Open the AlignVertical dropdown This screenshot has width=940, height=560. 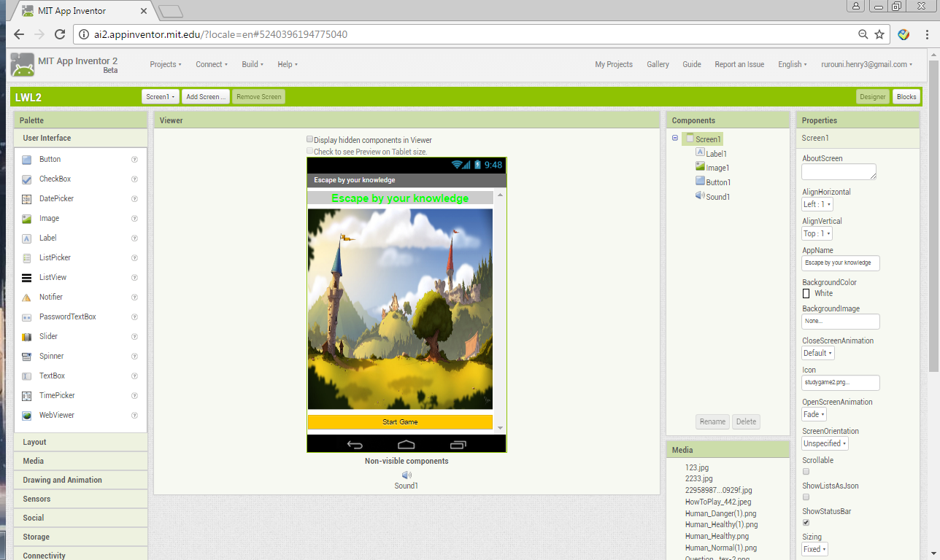[817, 233]
